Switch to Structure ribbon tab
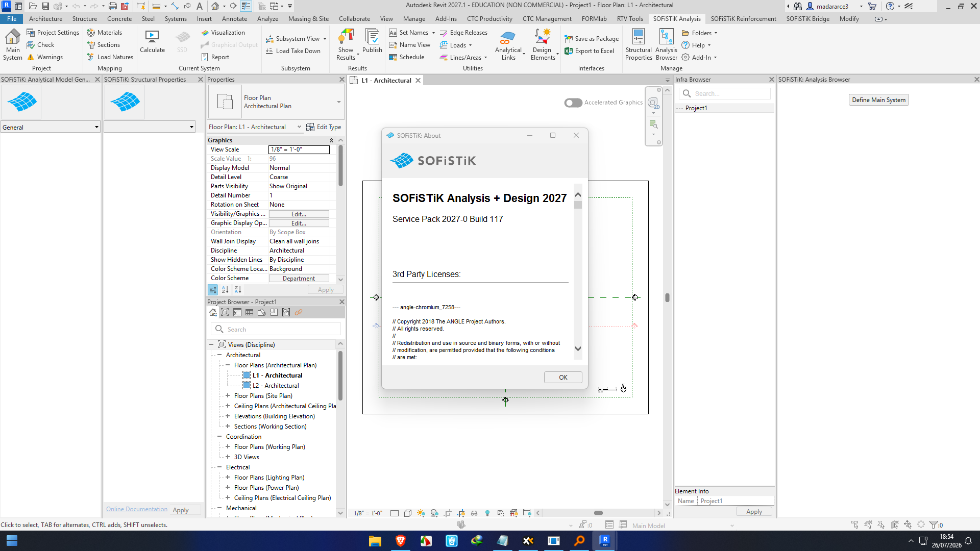Image resolution: width=980 pixels, height=551 pixels. point(85,19)
